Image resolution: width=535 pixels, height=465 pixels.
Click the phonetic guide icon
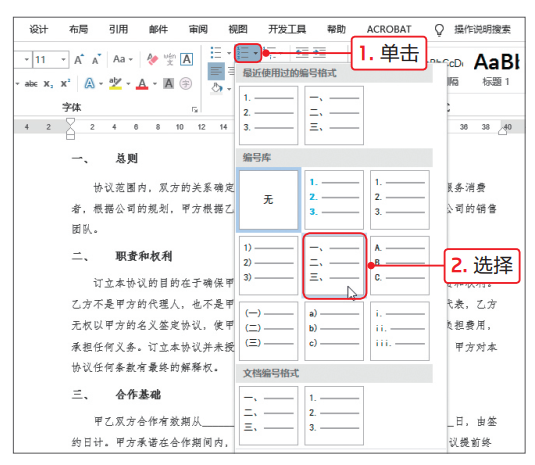click(170, 59)
